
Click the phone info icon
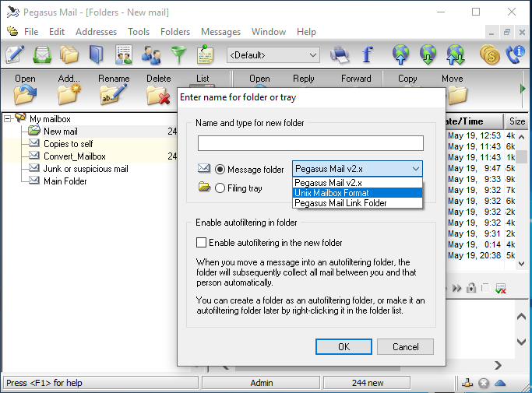pos(516,54)
